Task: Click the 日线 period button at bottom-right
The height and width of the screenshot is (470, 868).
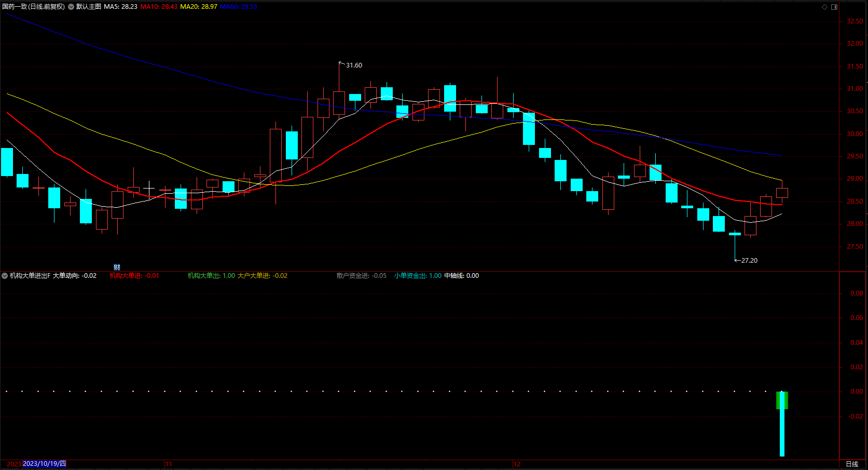Action: pyautogui.click(x=852, y=464)
